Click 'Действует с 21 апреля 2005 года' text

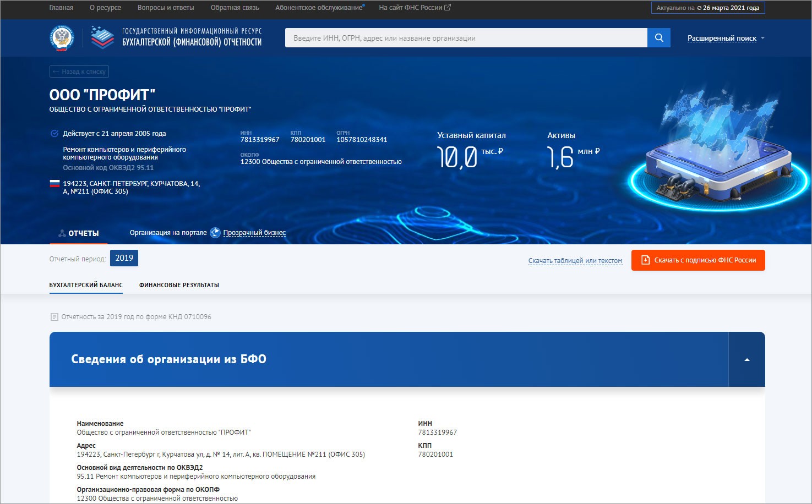[x=115, y=134]
